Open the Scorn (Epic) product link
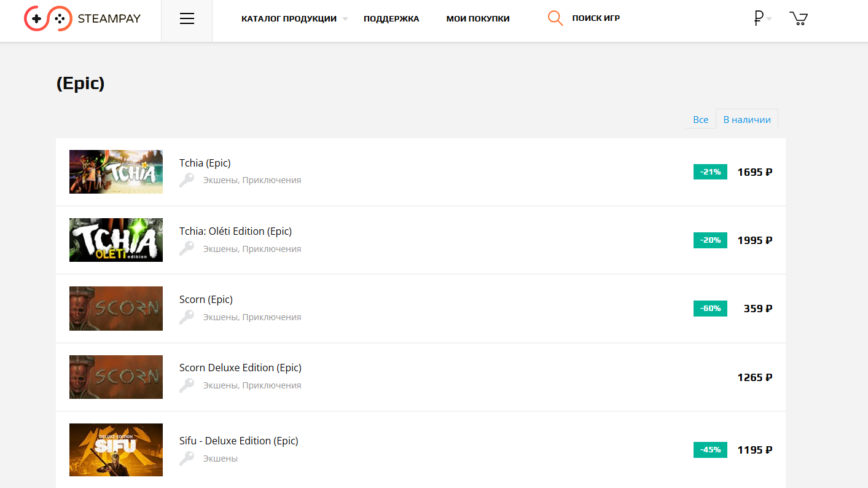This screenshot has height=488, width=868. pos(206,299)
